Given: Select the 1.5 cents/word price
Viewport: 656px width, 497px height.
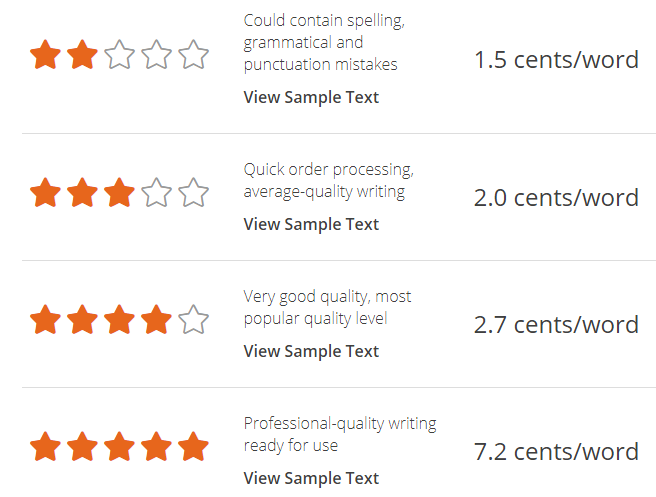Looking at the screenshot, I should [x=556, y=60].
